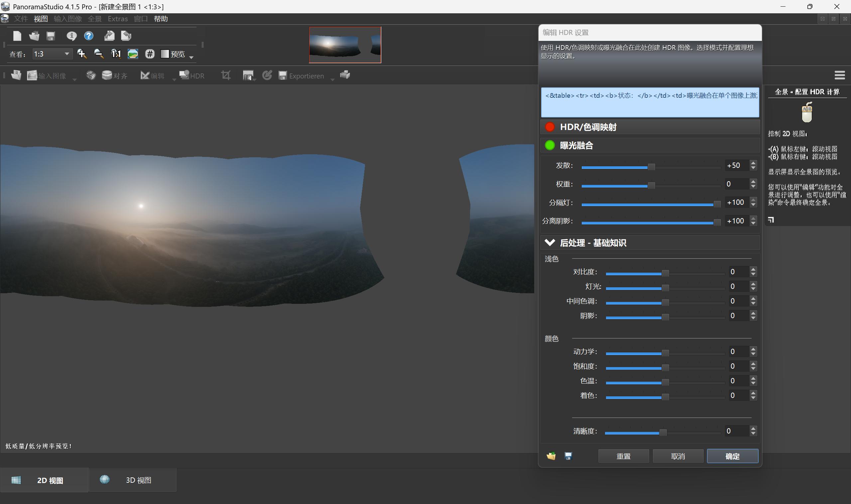This screenshot has width=851, height=504.
Task: Click the new document icon
Action: (x=17, y=36)
